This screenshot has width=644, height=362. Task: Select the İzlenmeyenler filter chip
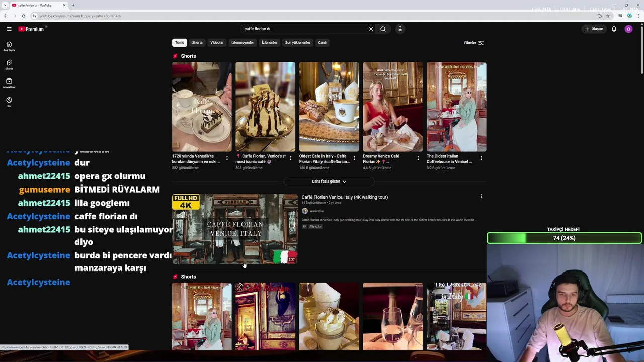click(x=243, y=43)
